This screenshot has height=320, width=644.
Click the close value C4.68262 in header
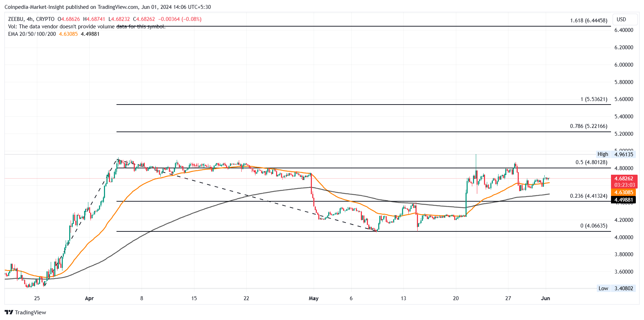tap(144, 19)
